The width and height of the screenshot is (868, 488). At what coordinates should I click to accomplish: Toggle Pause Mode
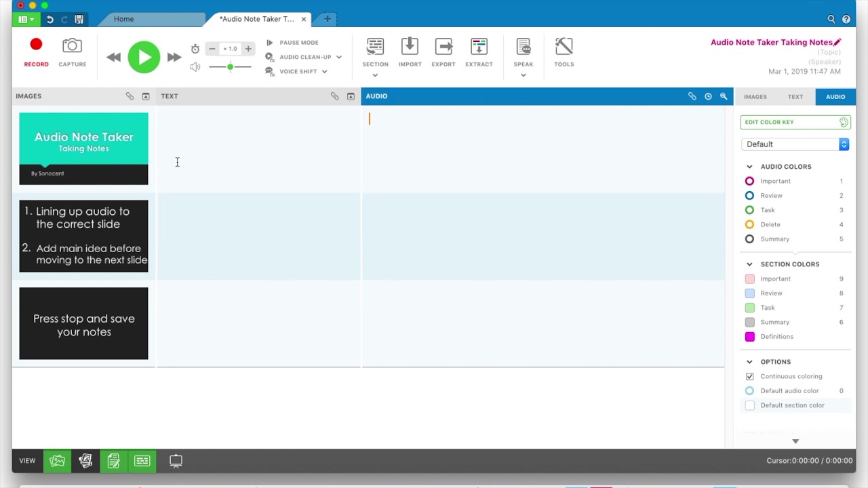292,43
